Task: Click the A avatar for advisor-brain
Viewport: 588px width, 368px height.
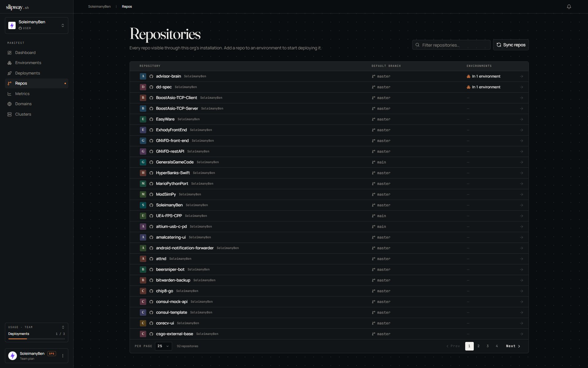Action: click(143, 76)
